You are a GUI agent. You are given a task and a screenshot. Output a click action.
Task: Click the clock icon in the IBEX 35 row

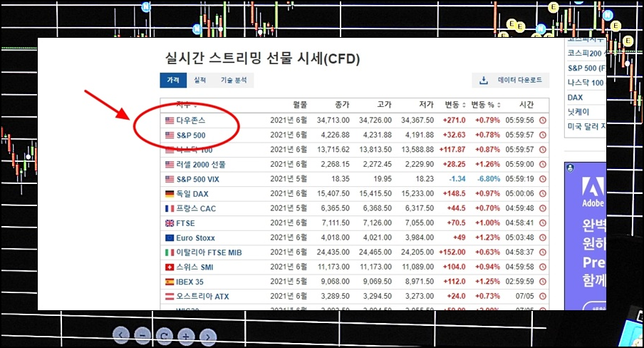coord(543,282)
